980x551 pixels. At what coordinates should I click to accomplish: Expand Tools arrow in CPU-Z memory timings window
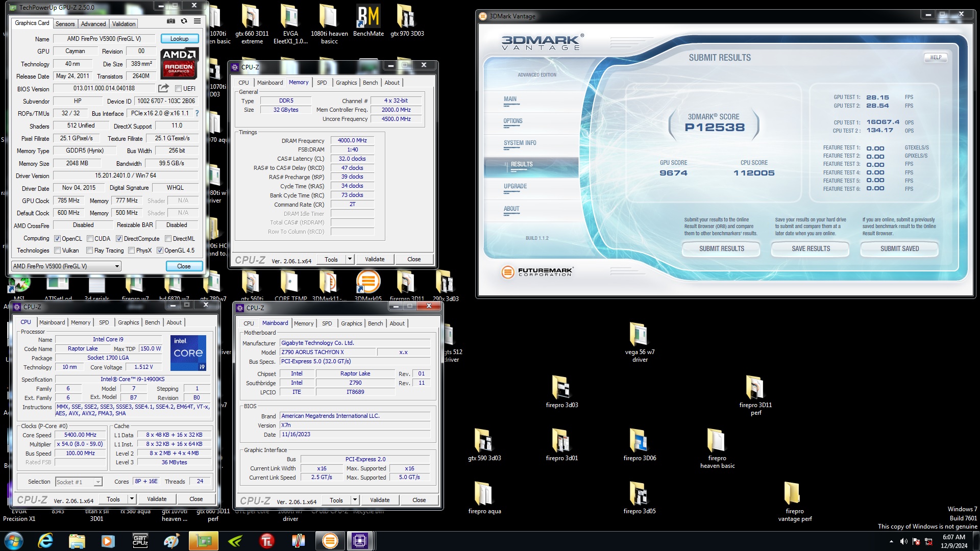pyautogui.click(x=350, y=259)
